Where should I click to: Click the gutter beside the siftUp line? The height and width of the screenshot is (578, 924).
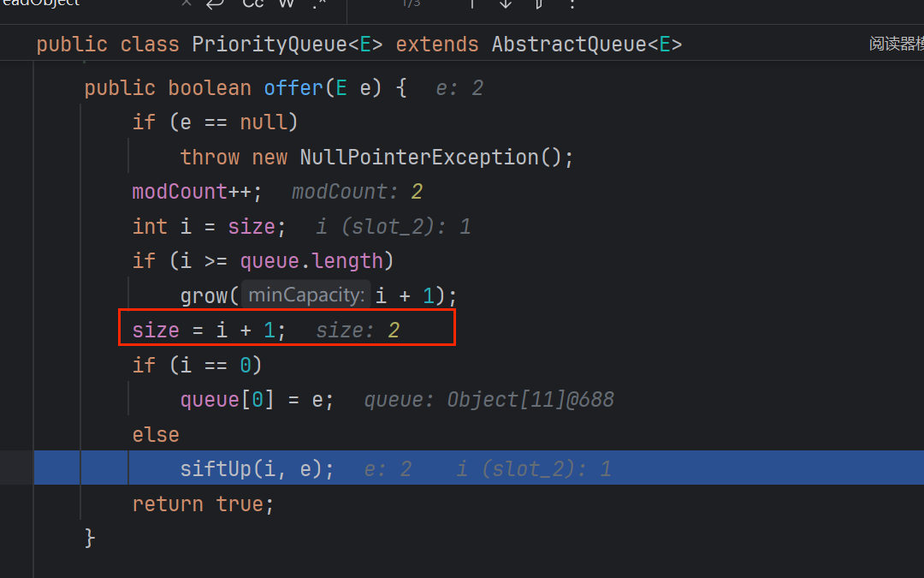point(16,468)
